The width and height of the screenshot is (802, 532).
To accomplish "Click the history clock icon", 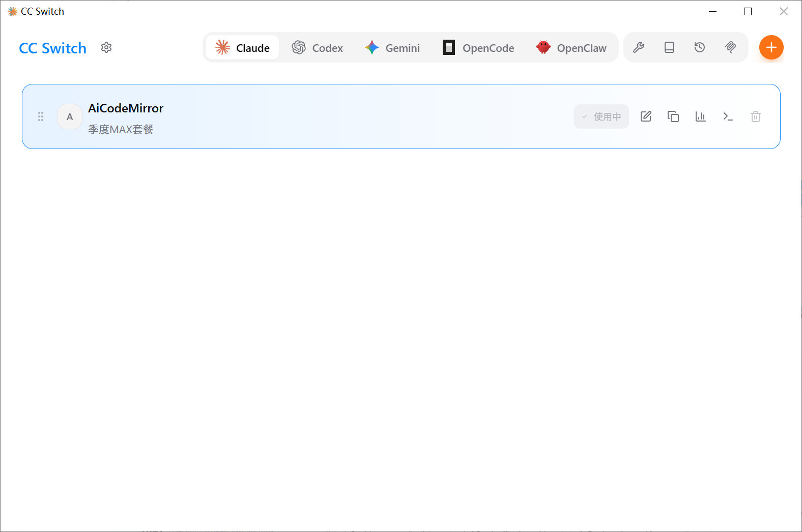I will tap(700, 47).
